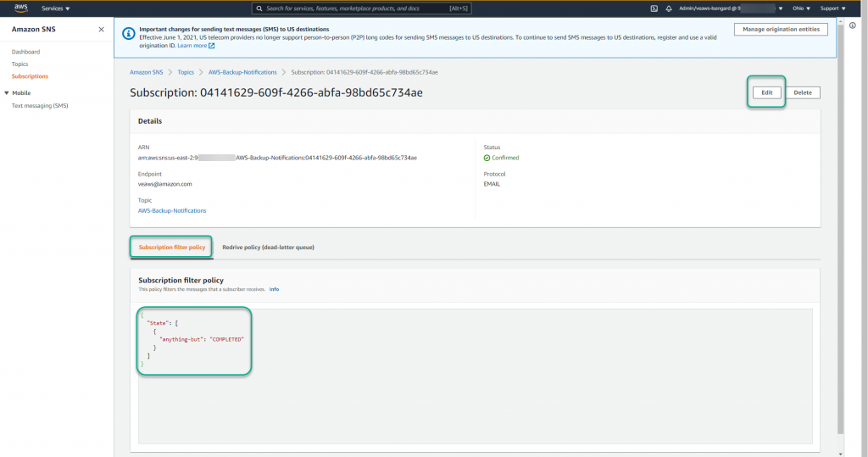Screen dimensions: 868x457
Task: Open the Ohio region selector
Action: point(801,8)
